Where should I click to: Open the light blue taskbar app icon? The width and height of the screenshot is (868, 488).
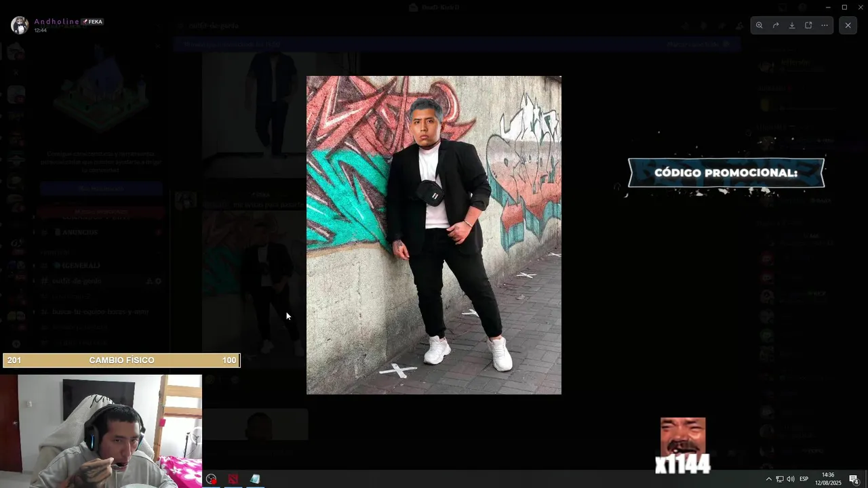pyautogui.click(x=255, y=479)
